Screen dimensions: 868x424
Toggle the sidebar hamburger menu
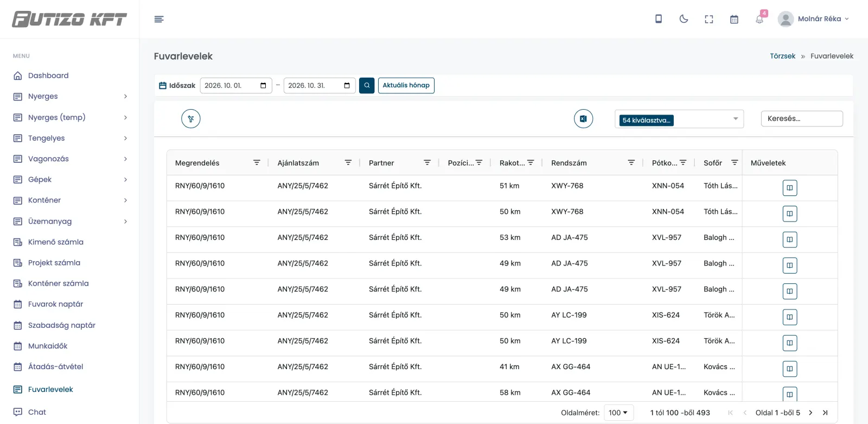pos(159,19)
